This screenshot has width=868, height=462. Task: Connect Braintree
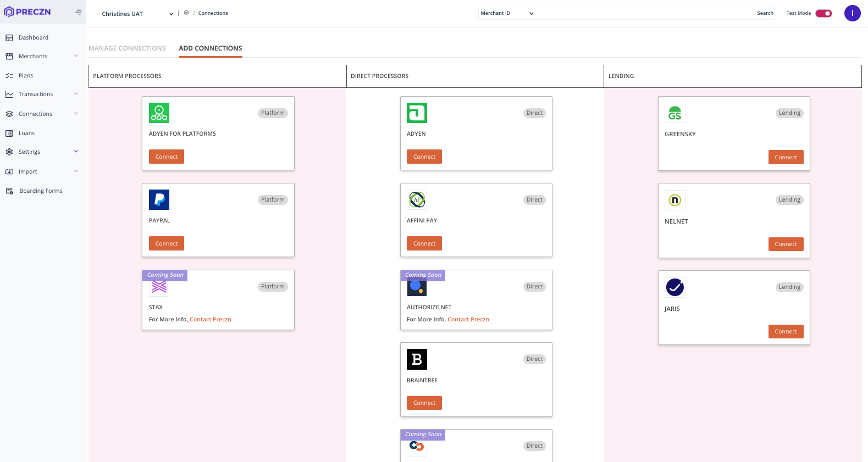pyautogui.click(x=424, y=403)
